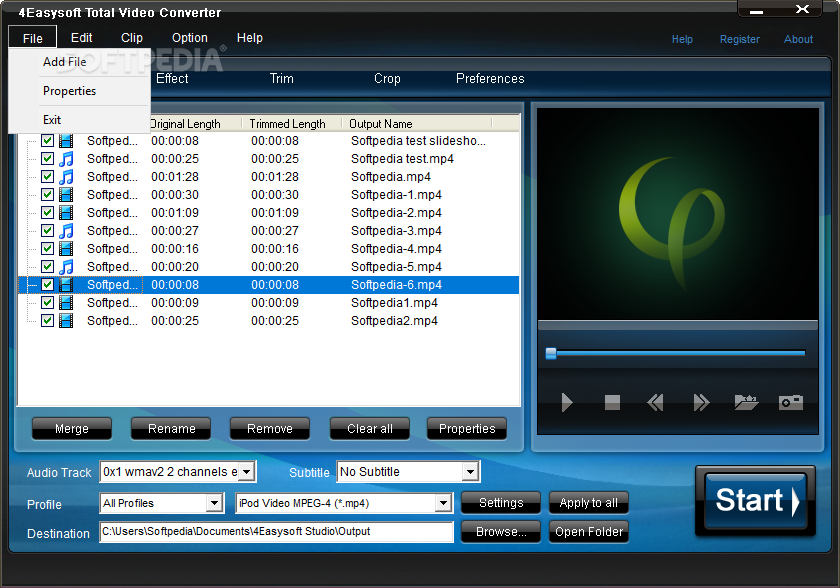This screenshot has width=840, height=588.
Task: Click the Play button in preview
Action: tap(567, 402)
